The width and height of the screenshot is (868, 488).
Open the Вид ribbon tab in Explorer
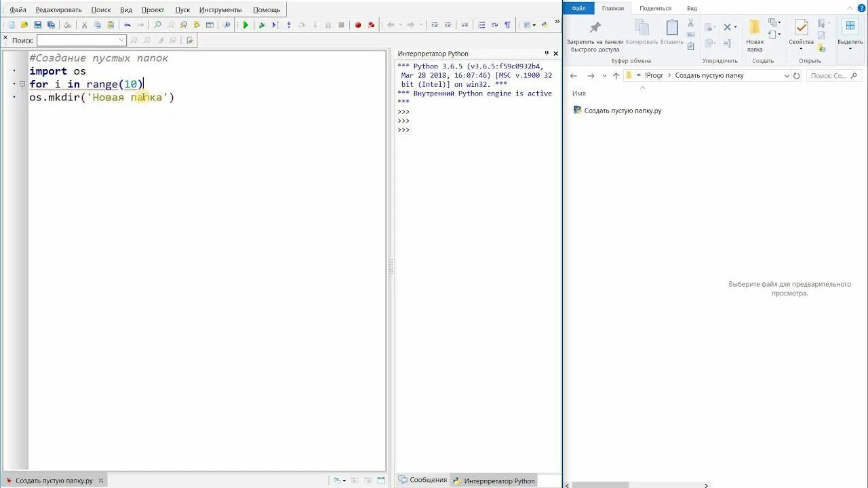[x=692, y=8]
